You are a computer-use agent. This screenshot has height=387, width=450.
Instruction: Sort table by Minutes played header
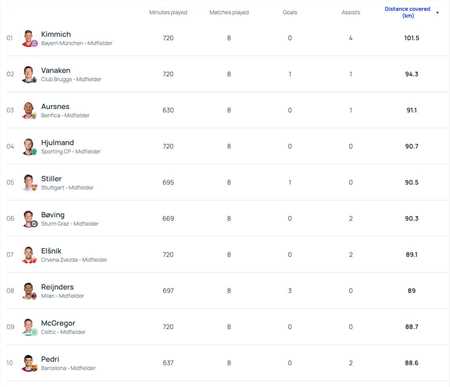pyautogui.click(x=168, y=12)
